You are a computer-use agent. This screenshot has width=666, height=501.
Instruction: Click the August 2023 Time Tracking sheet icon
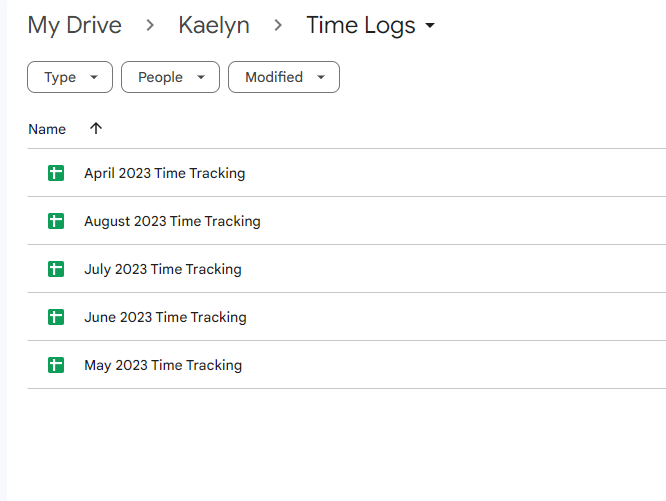(x=56, y=221)
